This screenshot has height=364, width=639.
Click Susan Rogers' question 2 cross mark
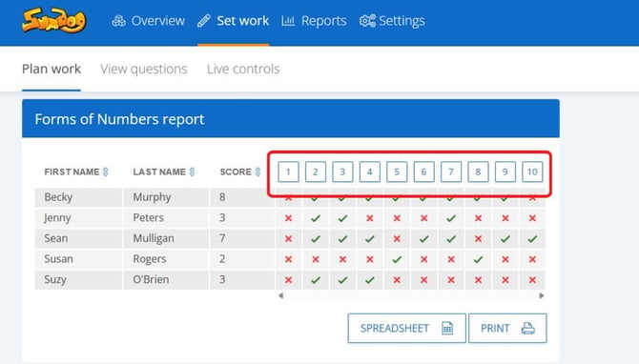pyautogui.click(x=316, y=259)
